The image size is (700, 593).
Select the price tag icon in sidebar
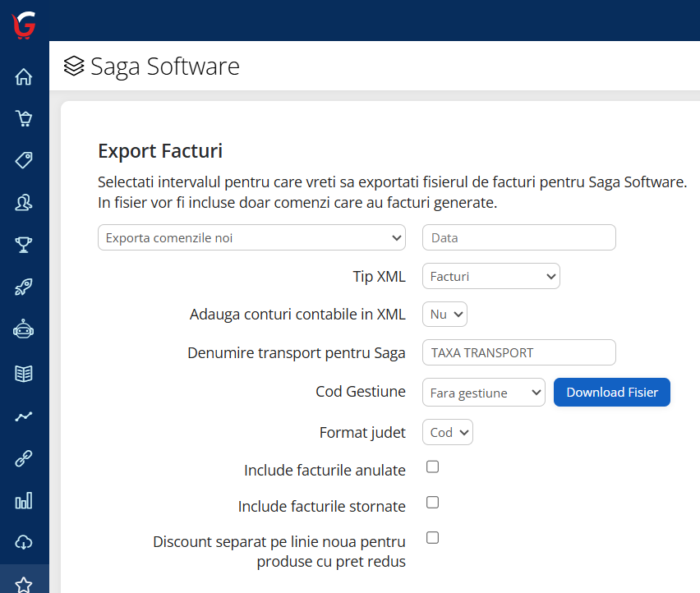point(24,160)
